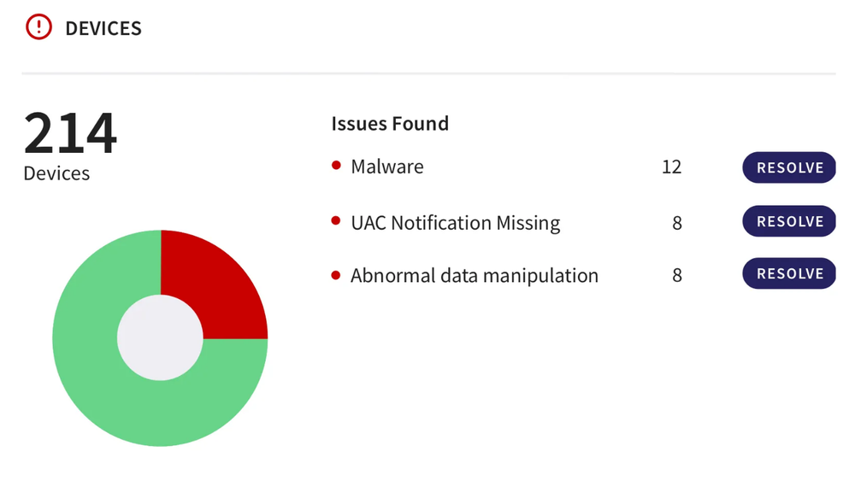855x504 pixels.
Task: Click the Issues Found heading
Action: [390, 124]
